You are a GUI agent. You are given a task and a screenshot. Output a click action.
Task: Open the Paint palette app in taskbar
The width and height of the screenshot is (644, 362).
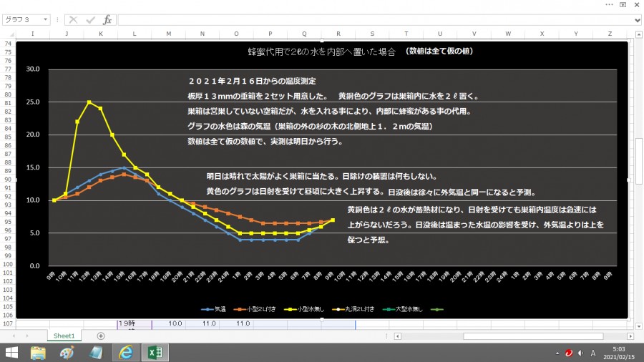point(67,352)
